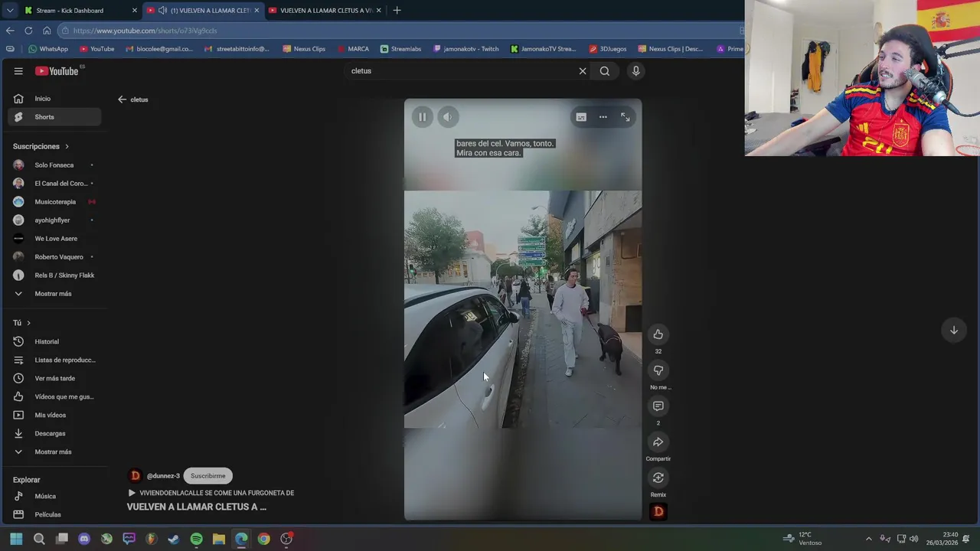The width and height of the screenshot is (980, 551).
Task: Toggle subtitles on the Short
Action: (581, 117)
